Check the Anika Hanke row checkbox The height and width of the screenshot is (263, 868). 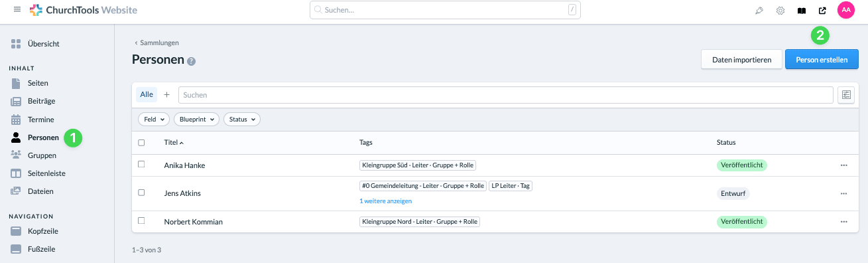(141, 165)
